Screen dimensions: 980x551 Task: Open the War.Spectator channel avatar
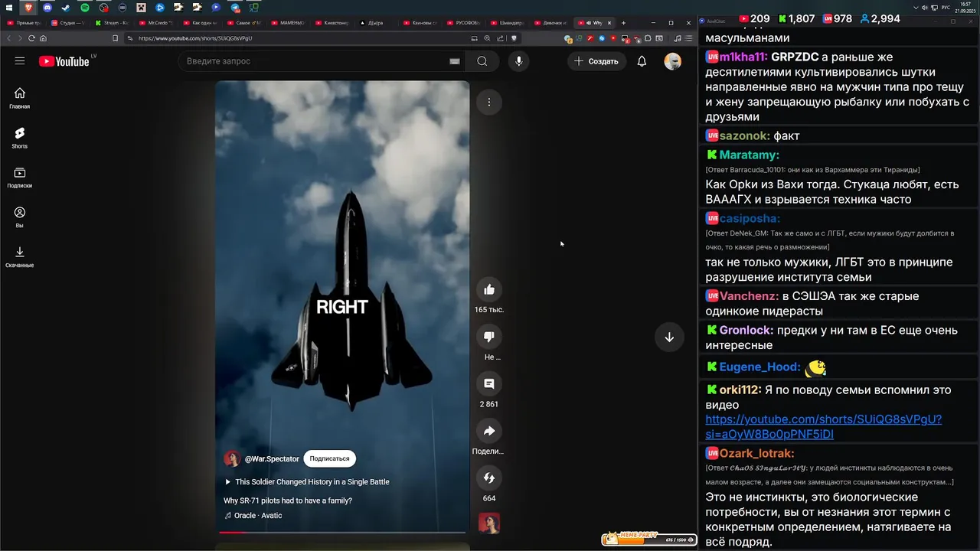point(232,459)
